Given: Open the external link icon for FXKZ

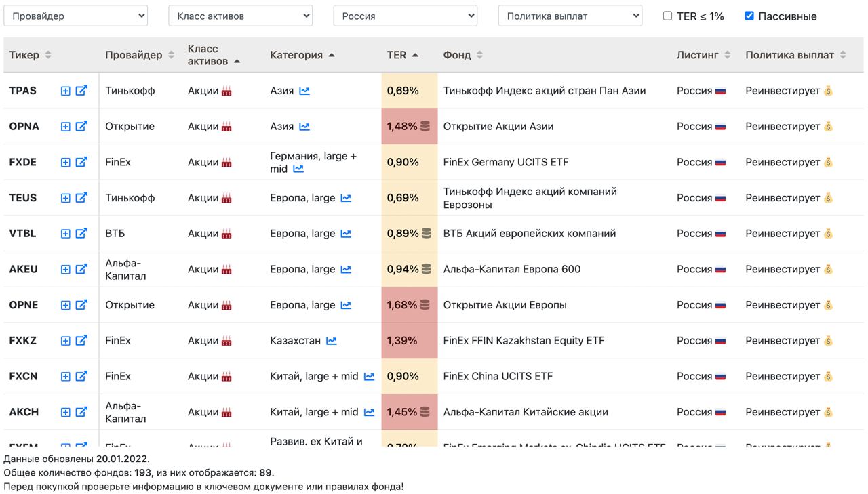Looking at the screenshot, I should point(81,340).
